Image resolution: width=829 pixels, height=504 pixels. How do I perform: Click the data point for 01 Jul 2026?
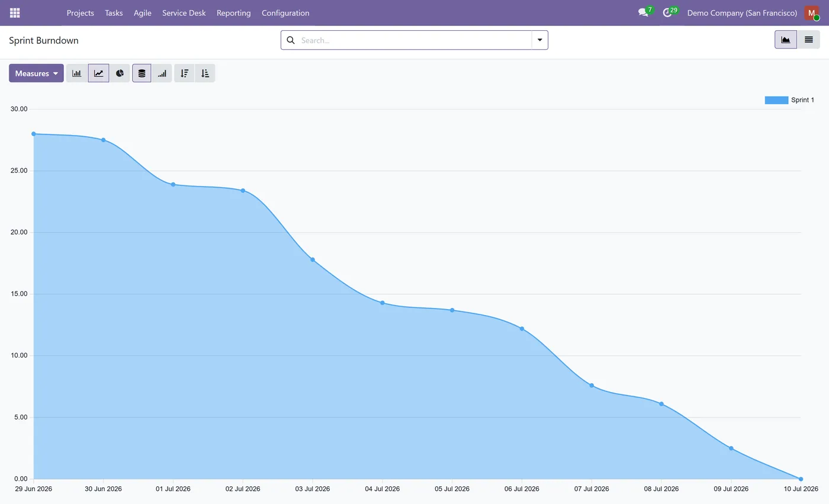173,184
